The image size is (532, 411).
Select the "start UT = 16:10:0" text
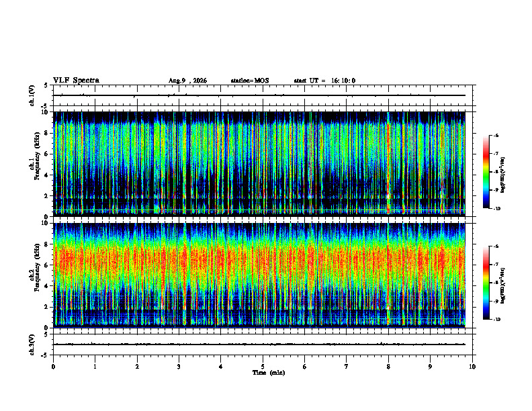(x=324, y=81)
